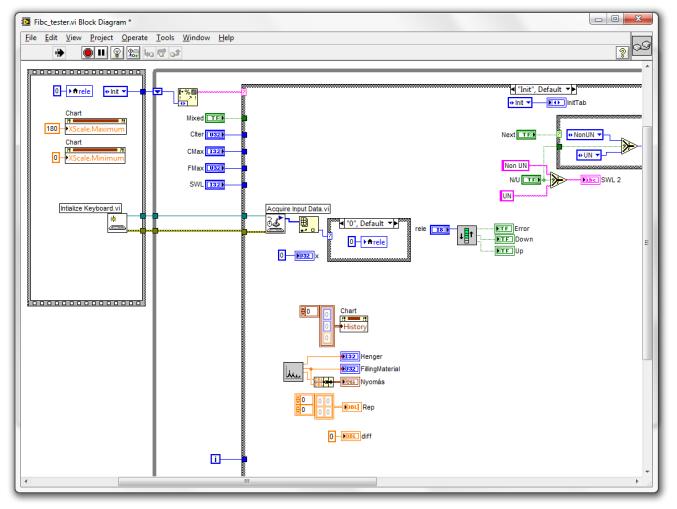
Task: Go to previous case of "0" case structure
Action: (x=342, y=223)
